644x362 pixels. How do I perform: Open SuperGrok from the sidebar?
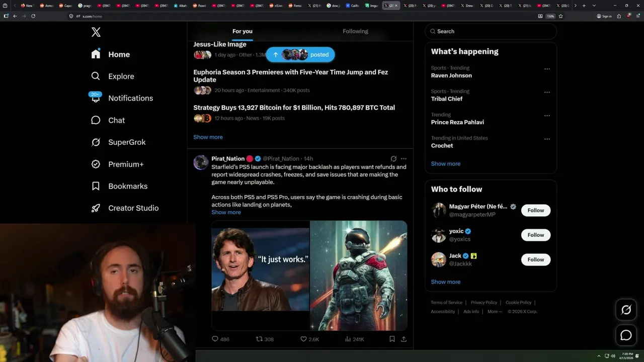tap(118, 142)
